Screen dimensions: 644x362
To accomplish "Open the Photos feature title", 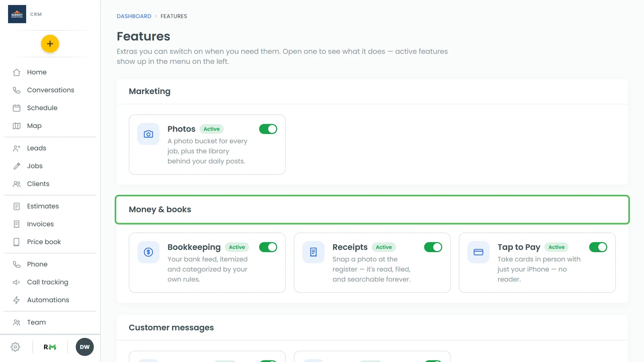I will tap(182, 129).
